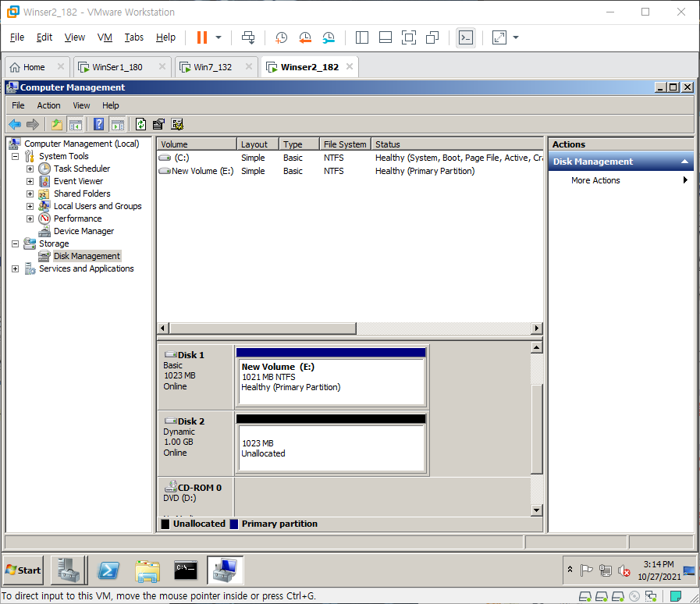Expand Shared Folders node
This screenshot has width=700, height=604.
tap(30, 194)
